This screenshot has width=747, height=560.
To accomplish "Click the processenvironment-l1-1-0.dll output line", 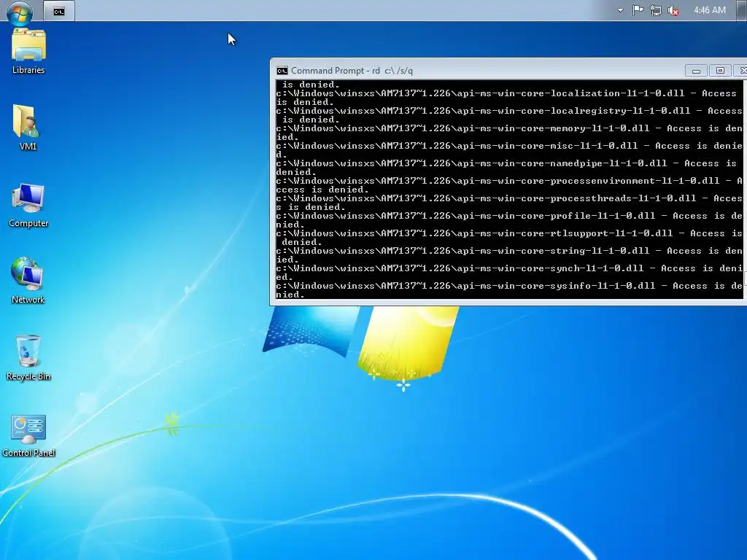I will pyautogui.click(x=508, y=185).
